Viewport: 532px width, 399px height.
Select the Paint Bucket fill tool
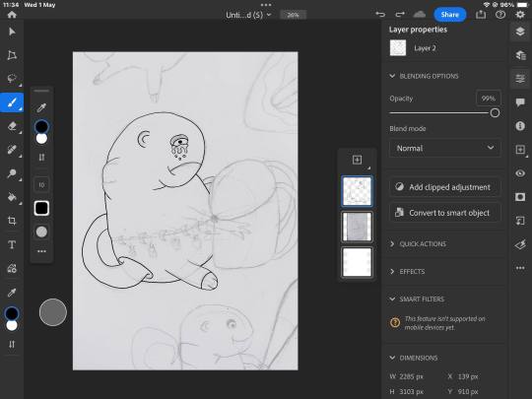click(12, 197)
